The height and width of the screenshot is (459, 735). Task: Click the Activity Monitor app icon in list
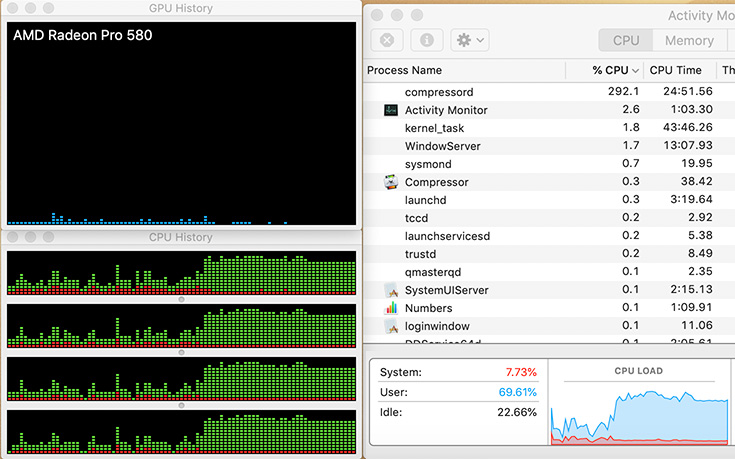(390, 110)
